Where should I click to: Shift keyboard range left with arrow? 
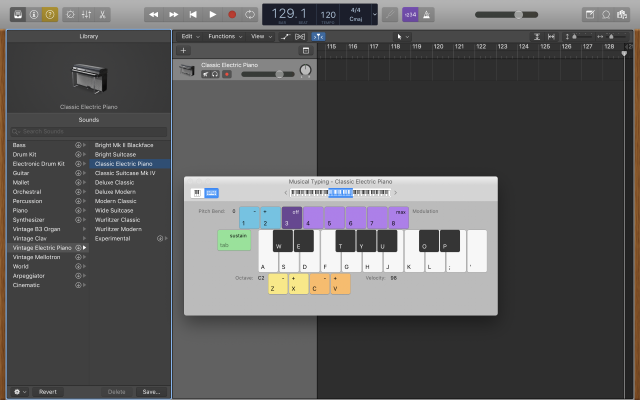[x=286, y=193]
